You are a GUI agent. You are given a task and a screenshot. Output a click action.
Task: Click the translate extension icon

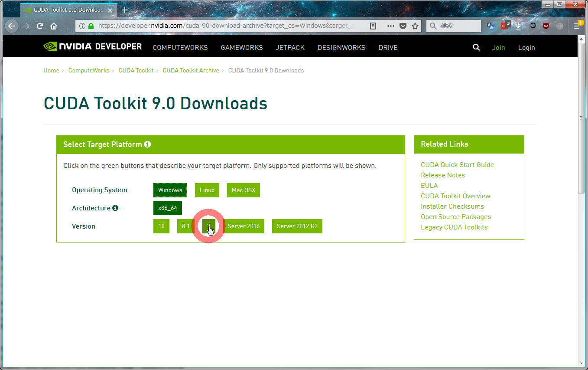click(x=491, y=26)
